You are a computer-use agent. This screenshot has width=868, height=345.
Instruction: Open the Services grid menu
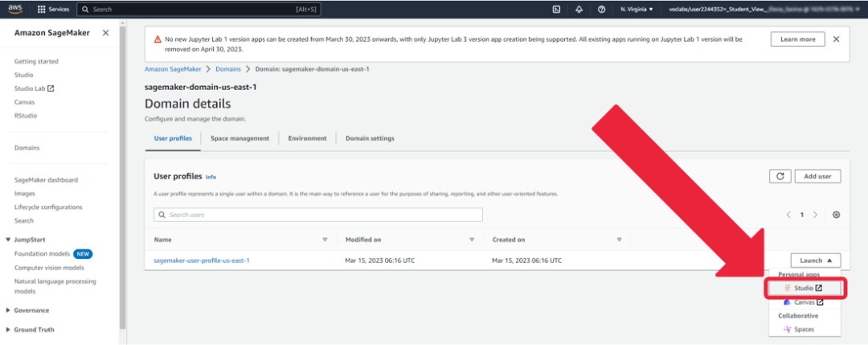[53, 10]
